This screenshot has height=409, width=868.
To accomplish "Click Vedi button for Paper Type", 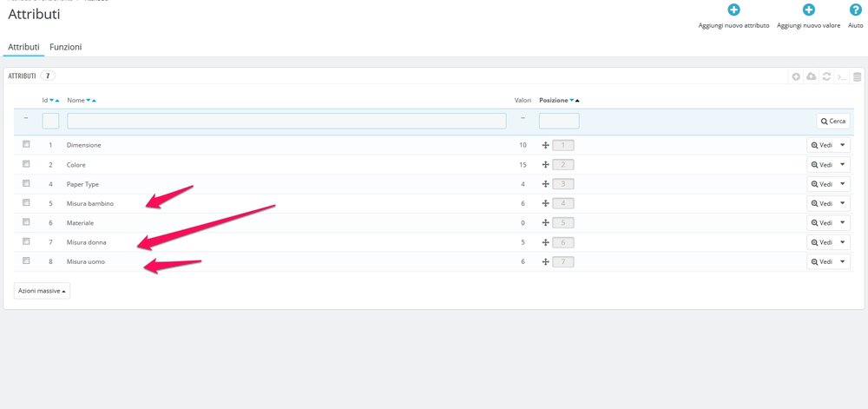I will point(821,184).
